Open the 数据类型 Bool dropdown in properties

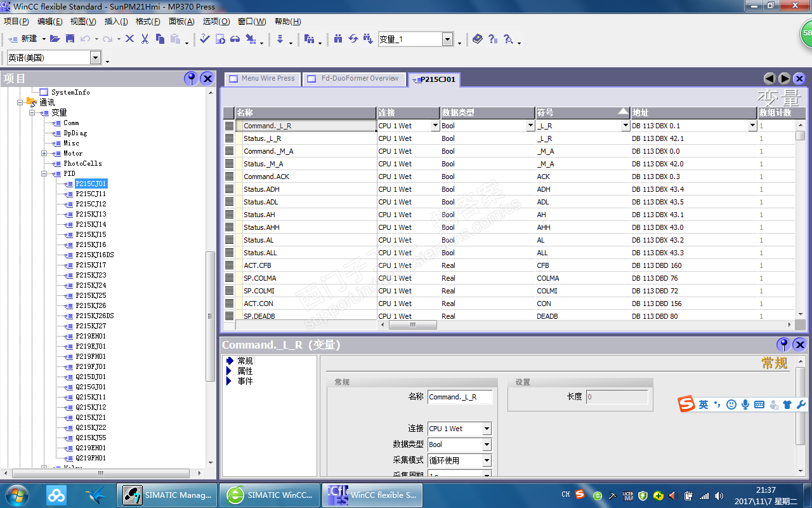pyautogui.click(x=487, y=444)
